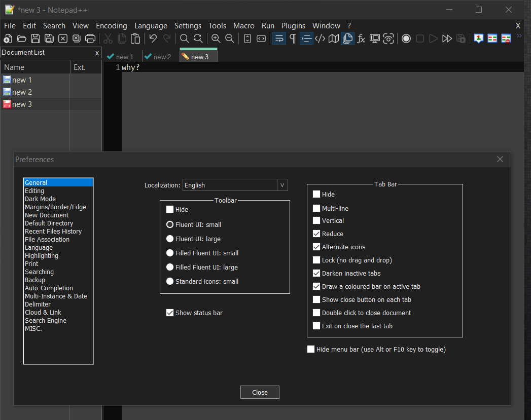Click the Find magnifier icon in toolbar
Viewport: 531px width, 420px height.
[185, 39]
